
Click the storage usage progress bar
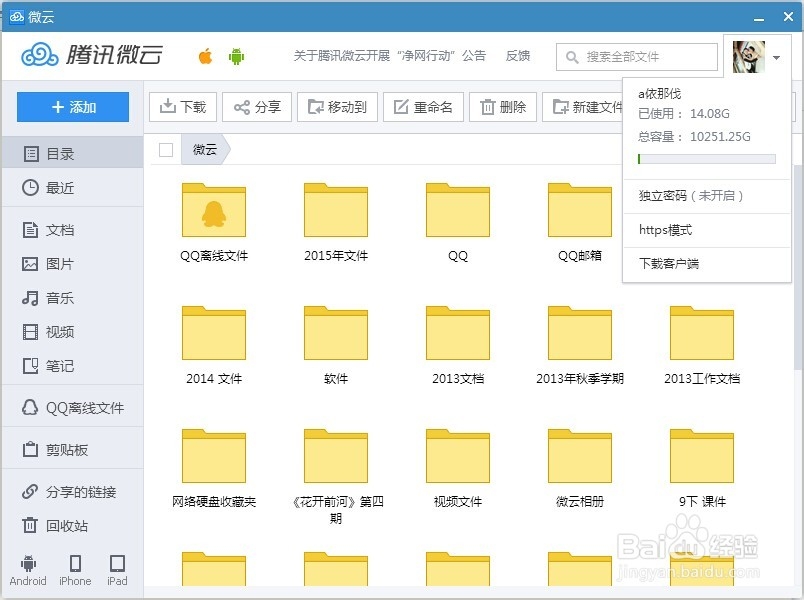(x=707, y=159)
